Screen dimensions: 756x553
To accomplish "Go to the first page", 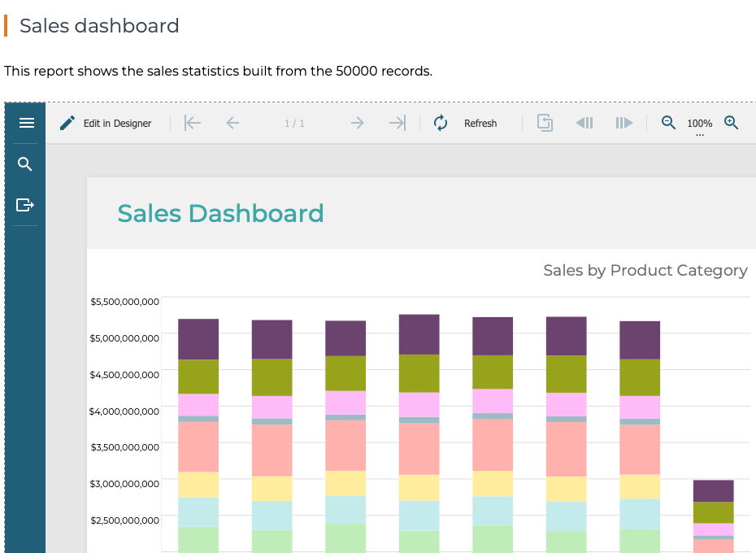I will click(x=193, y=123).
